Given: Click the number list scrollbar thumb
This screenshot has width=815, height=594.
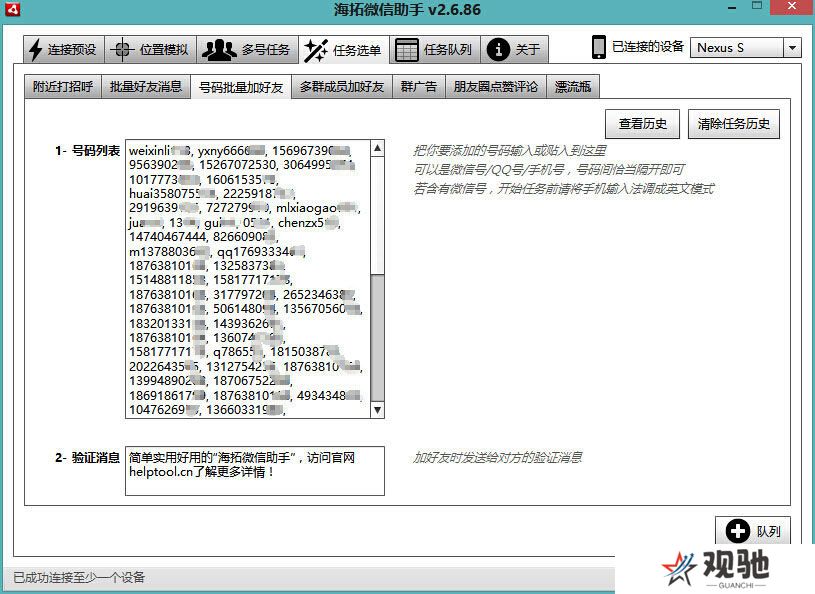Looking at the screenshot, I should coord(377,338).
